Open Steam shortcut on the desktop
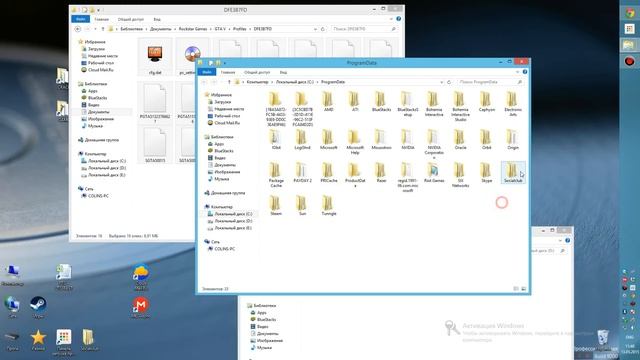 coord(38,306)
